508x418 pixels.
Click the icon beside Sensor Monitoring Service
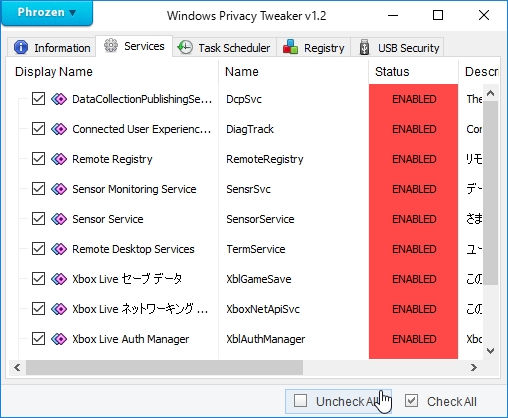59,189
